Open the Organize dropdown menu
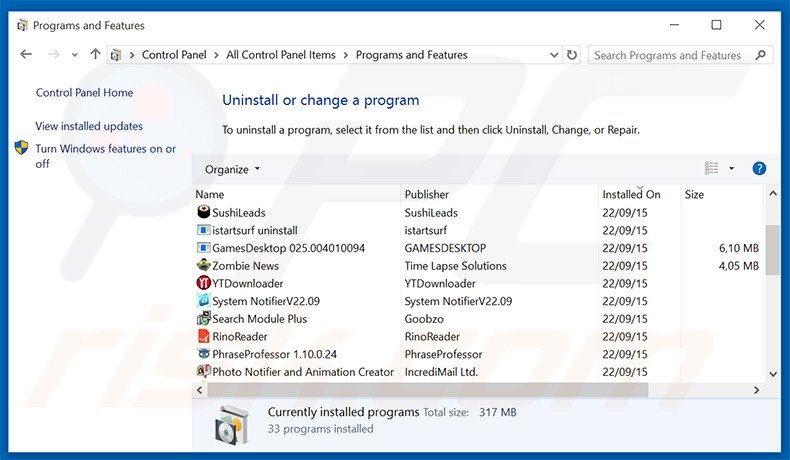This screenshot has width=790, height=460. click(x=232, y=169)
